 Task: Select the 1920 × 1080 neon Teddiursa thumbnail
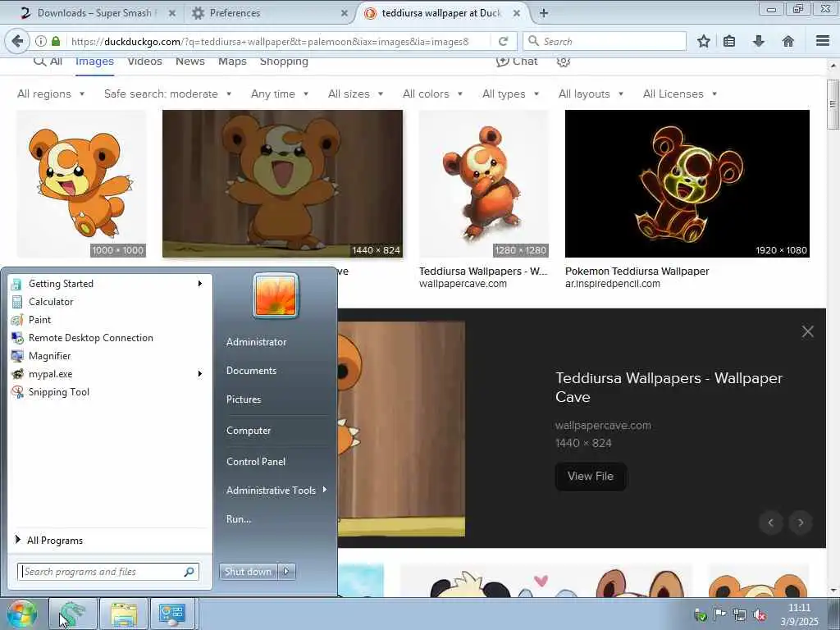(x=687, y=184)
